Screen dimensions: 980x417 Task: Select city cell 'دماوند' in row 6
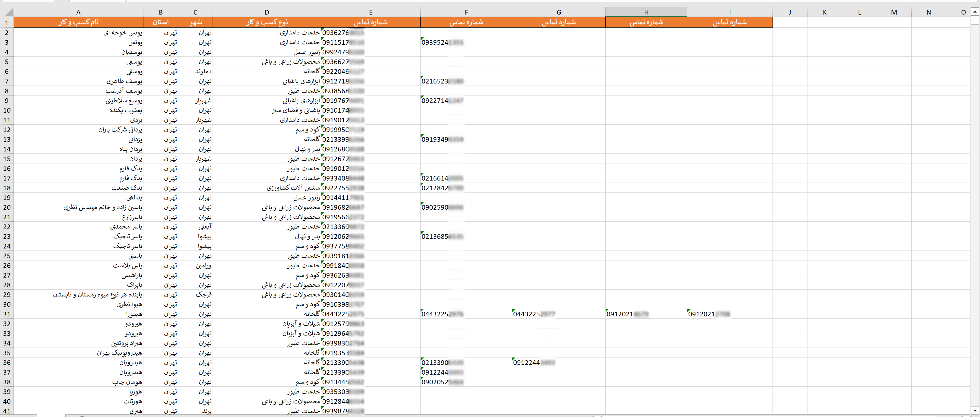(x=195, y=72)
